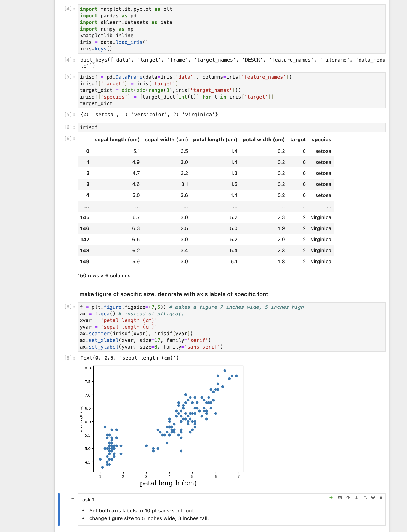Delete the Task 1 cell

pyautogui.click(x=381, y=498)
